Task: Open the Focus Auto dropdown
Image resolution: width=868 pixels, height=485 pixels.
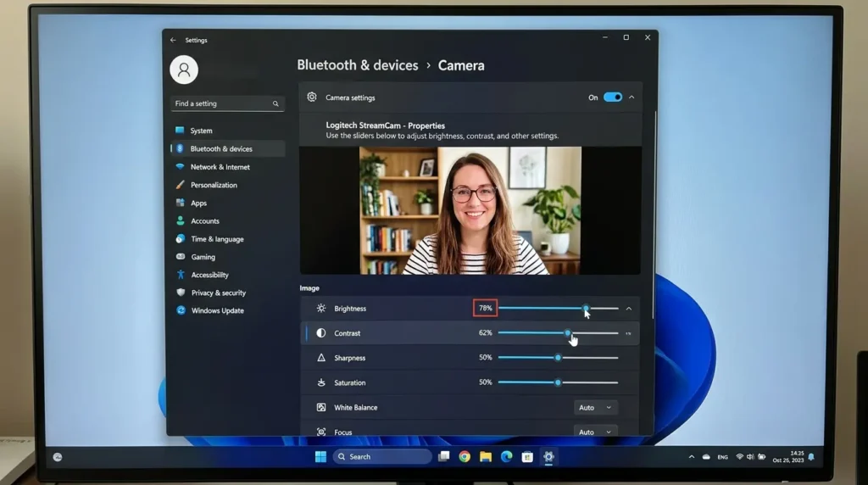Action: point(595,432)
